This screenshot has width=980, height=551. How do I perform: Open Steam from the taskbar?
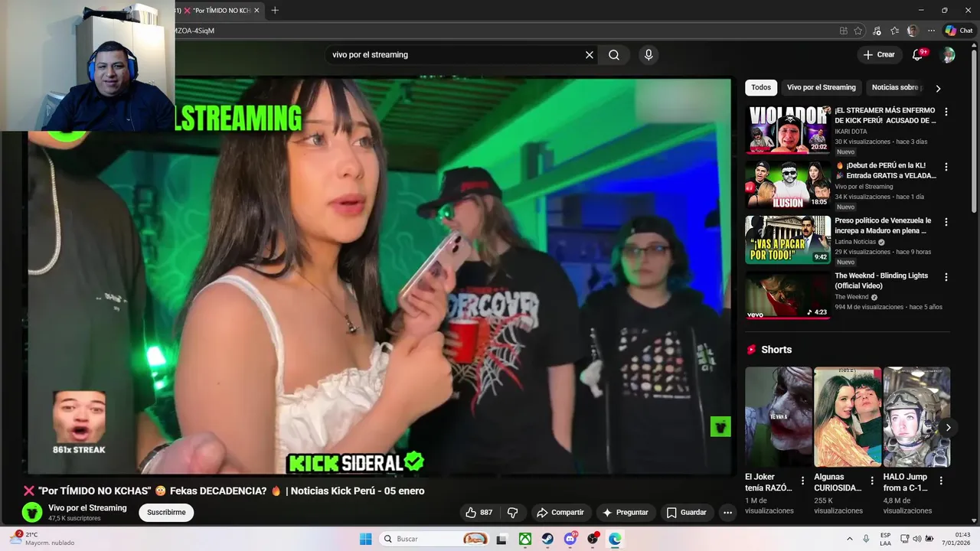(x=548, y=539)
